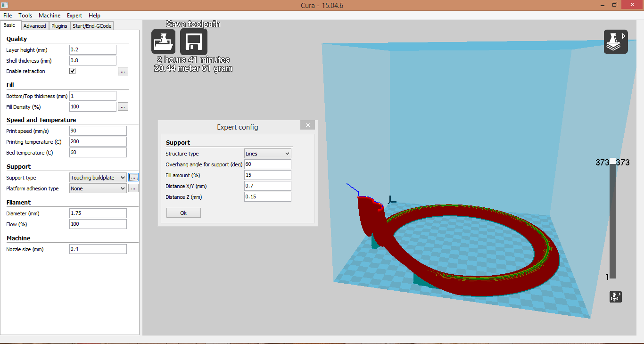Switch to the Advanced tab
The image size is (644, 344).
(35, 26)
